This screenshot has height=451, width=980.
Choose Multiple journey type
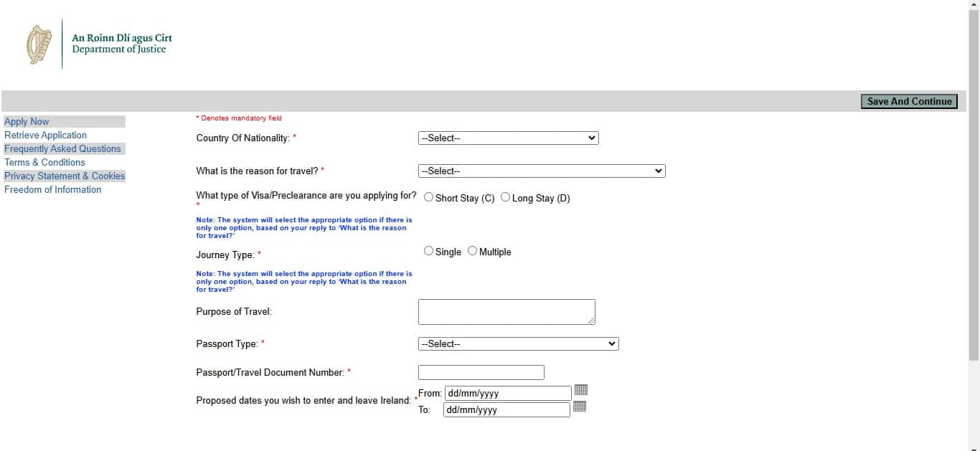tap(472, 251)
